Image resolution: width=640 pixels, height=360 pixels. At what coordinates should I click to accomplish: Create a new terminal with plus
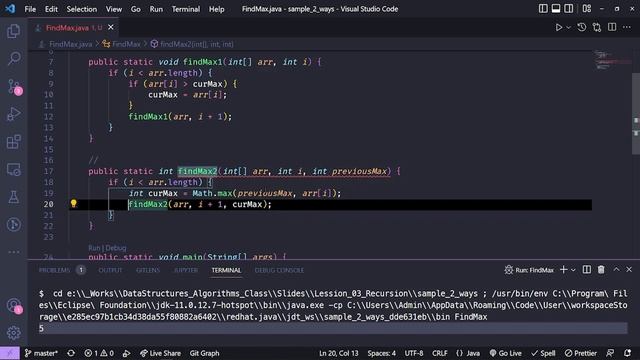564,269
